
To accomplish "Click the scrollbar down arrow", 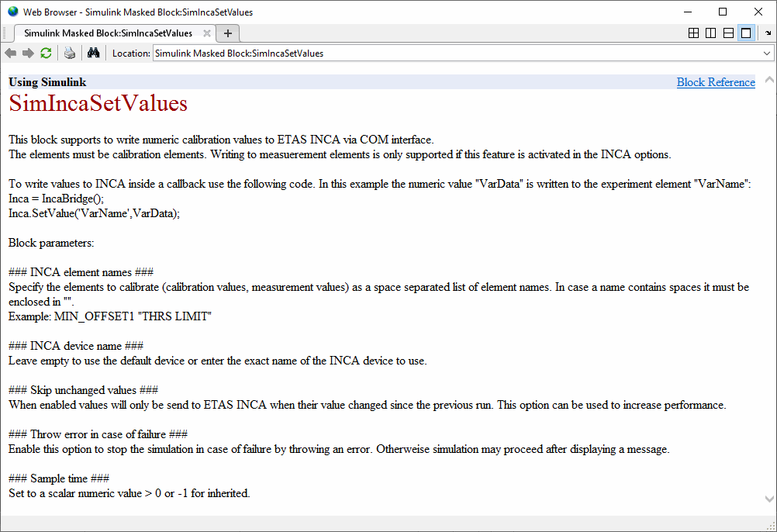I will (x=769, y=499).
